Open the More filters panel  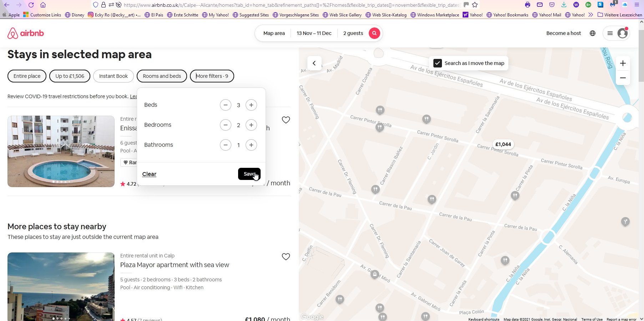pos(212,76)
